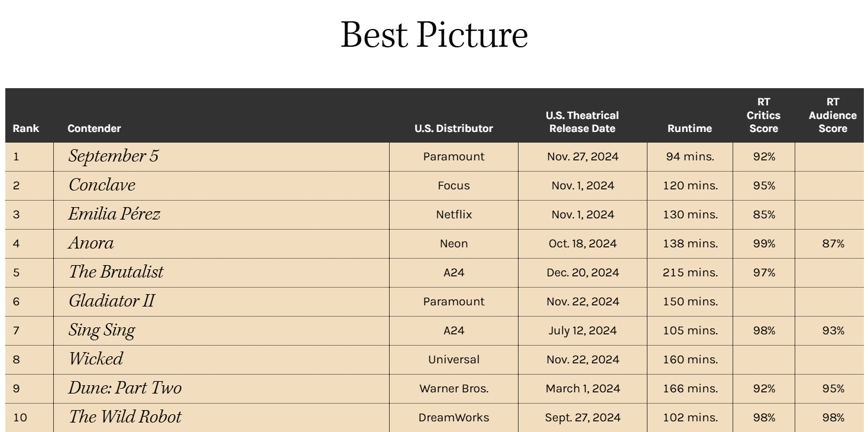Click the Runtime column header
This screenshot has height=432, width=868.
(689, 128)
